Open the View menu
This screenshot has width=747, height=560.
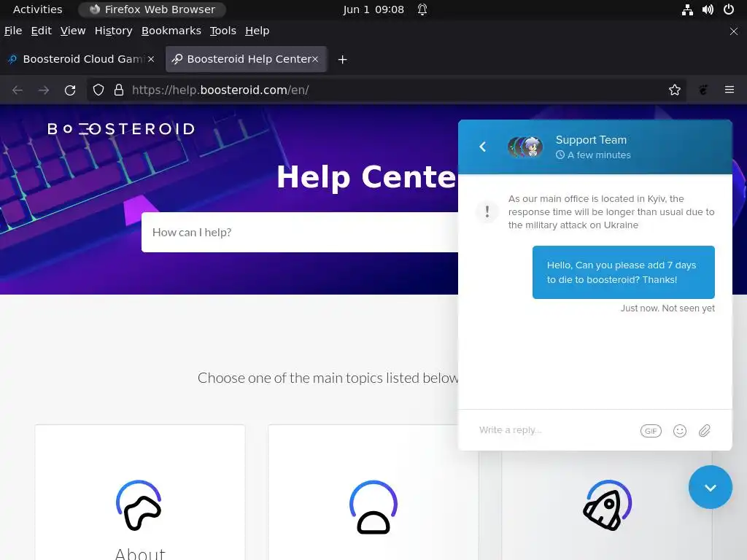point(73,31)
